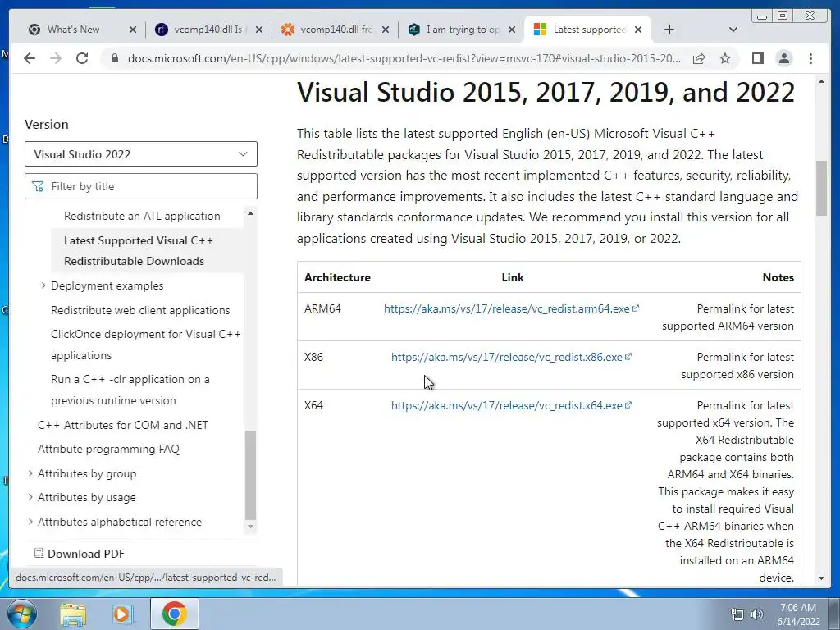Click the Notes column header
The height and width of the screenshot is (630, 840).
pyautogui.click(x=778, y=277)
